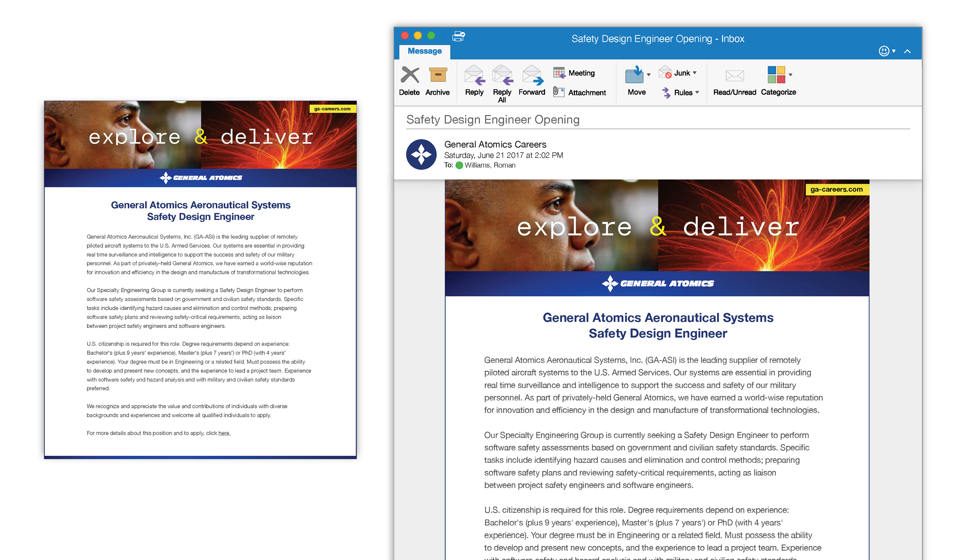Open Categorize color dropdown arrow
Screen dimensions: 967x560
tap(790, 75)
